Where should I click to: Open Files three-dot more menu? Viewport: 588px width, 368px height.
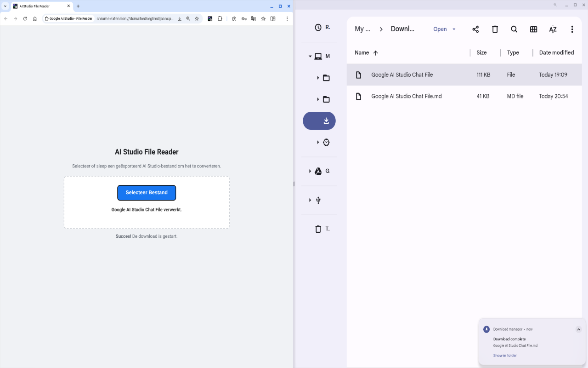pos(572,29)
